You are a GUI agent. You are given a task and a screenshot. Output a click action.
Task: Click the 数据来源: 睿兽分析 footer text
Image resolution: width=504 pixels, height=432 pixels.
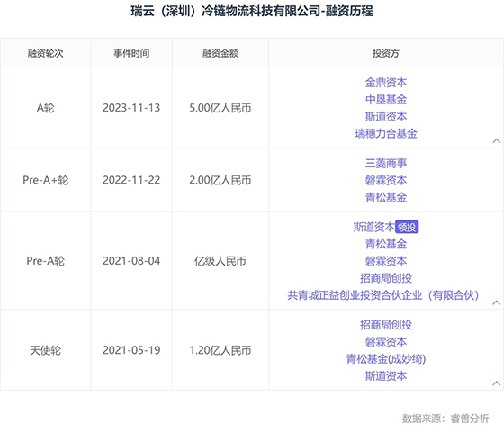(445, 418)
